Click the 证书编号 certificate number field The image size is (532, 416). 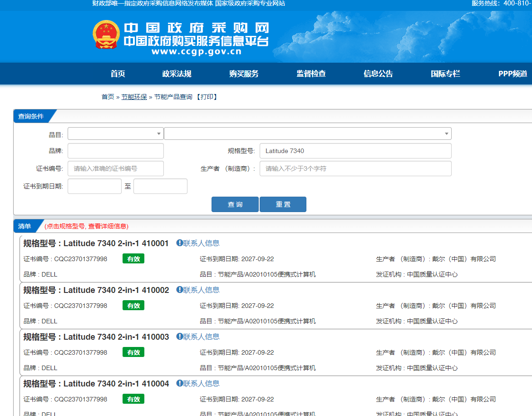(x=116, y=168)
